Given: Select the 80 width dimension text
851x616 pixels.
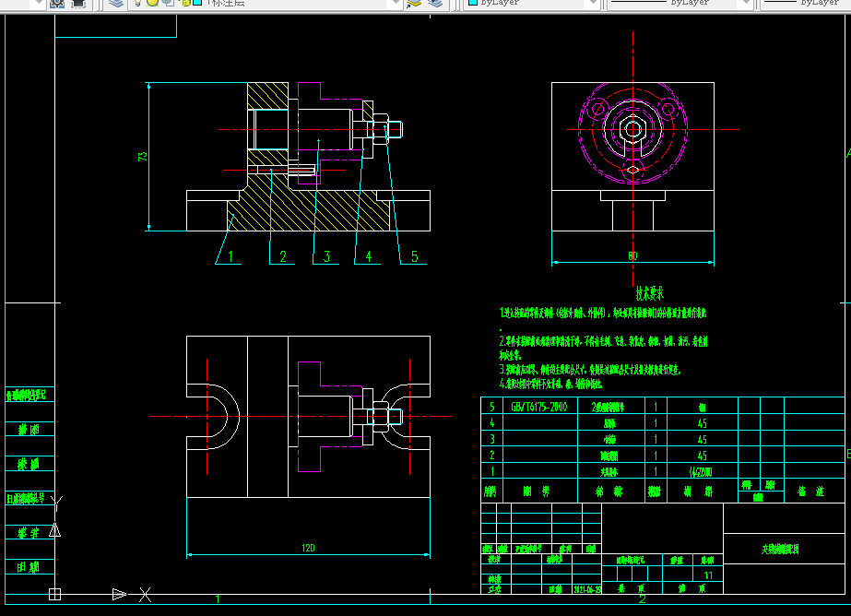Looking at the screenshot, I should point(632,255).
